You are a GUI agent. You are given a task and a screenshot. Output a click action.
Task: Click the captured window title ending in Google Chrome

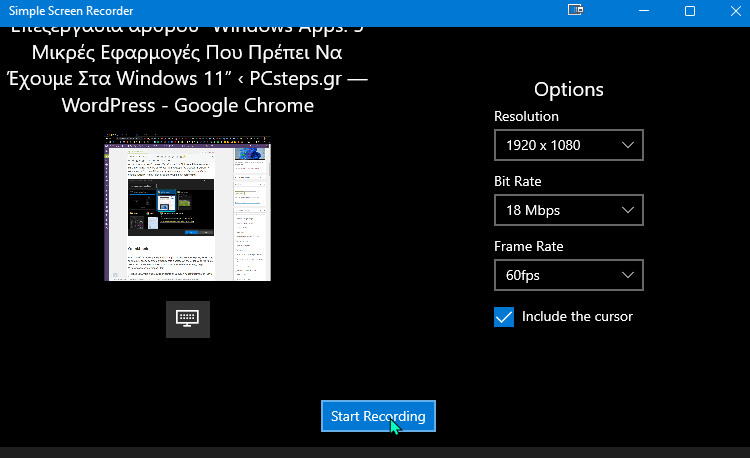click(188, 72)
